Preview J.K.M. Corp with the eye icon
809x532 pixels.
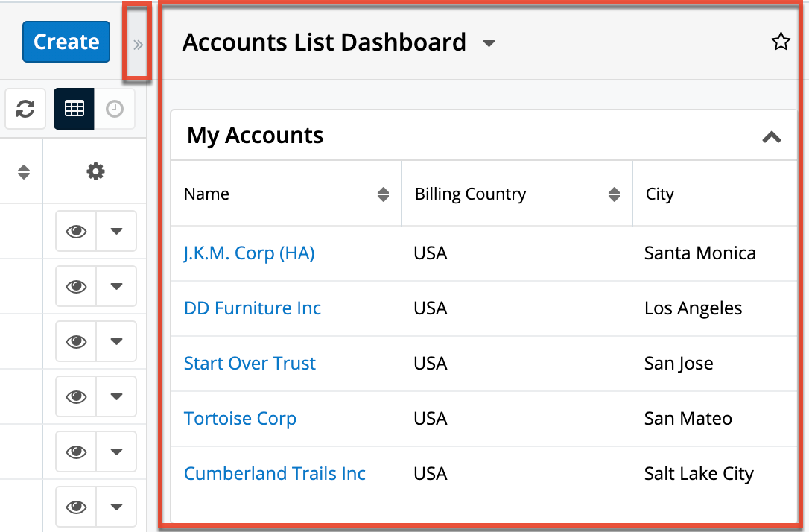pyautogui.click(x=75, y=231)
